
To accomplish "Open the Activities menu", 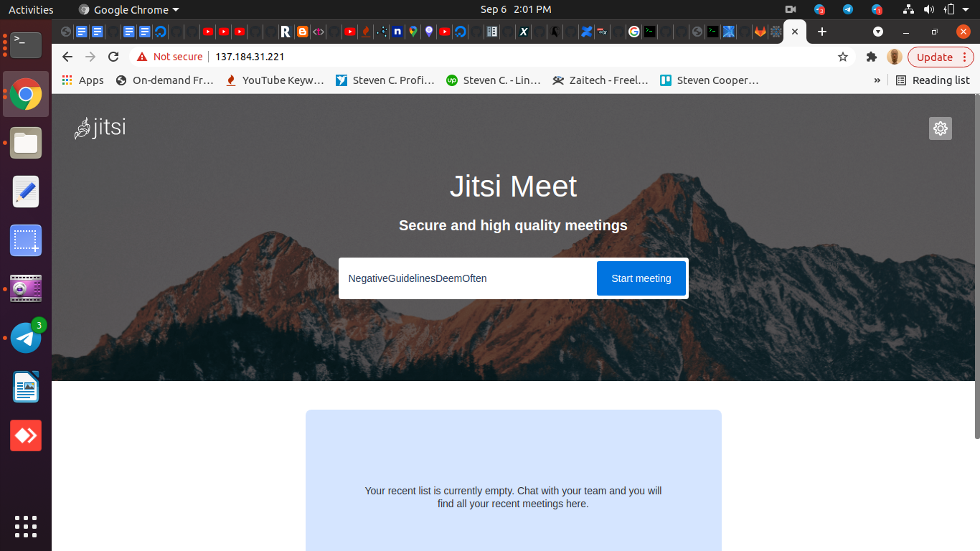I will point(29,9).
